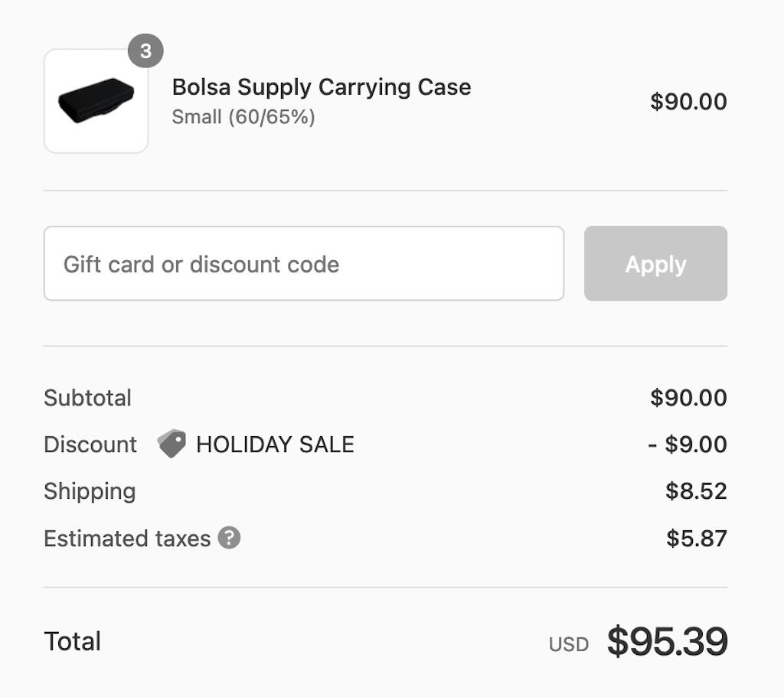Click the discount amount - $9.00
Screen dimensions: 784x697
click(687, 445)
